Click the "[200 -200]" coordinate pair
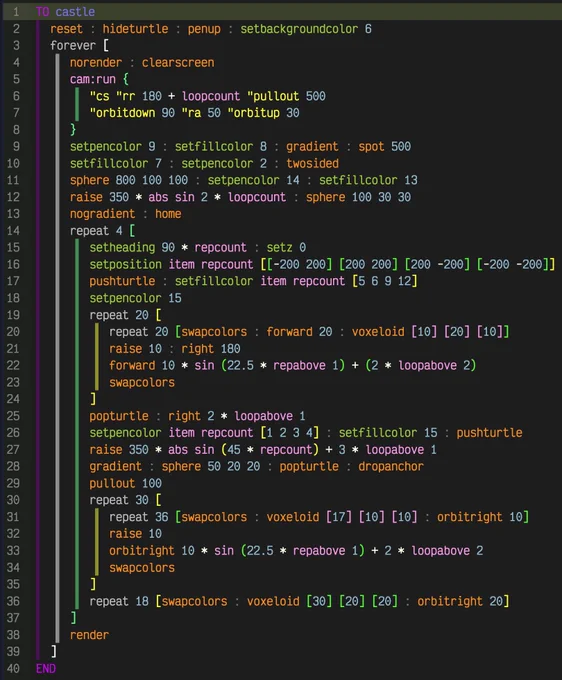This screenshot has height=680, width=562. point(437,265)
